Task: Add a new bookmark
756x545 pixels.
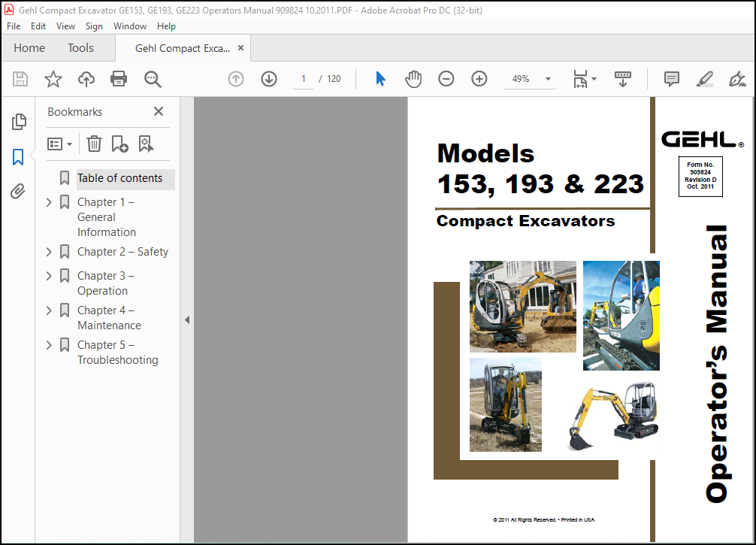Action: (x=119, y=144)
